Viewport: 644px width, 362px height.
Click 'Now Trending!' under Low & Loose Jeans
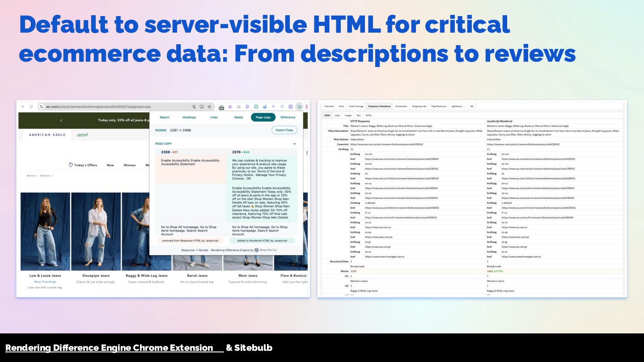point(45,282)
